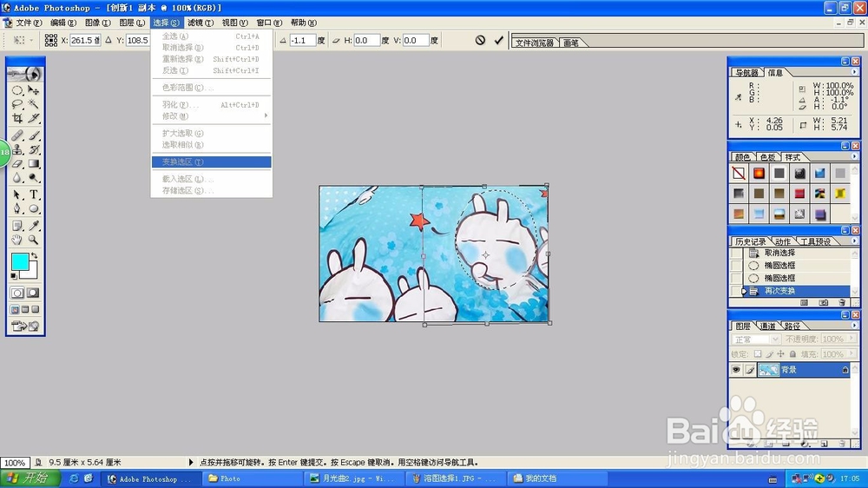Open Styles panel flyout menu arrow
Image resolution: width=868 pixels, height=488 pixels.
[x=854, y=157]
